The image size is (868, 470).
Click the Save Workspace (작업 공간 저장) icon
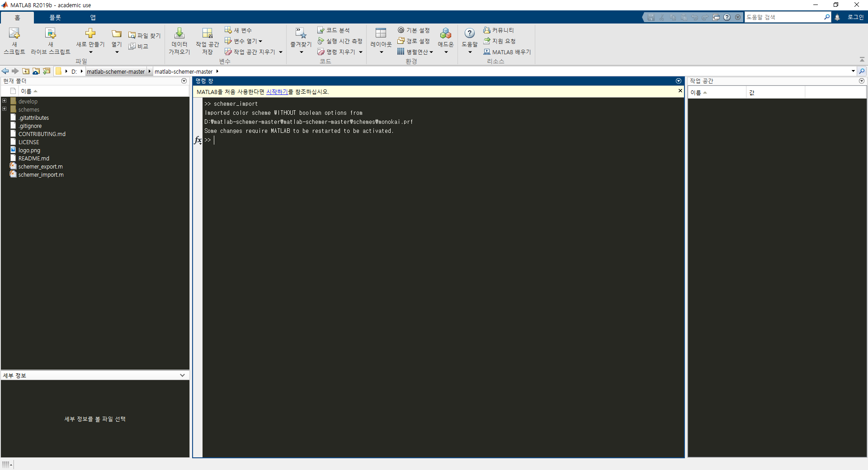pyautogui.click(x=208, y=33)
